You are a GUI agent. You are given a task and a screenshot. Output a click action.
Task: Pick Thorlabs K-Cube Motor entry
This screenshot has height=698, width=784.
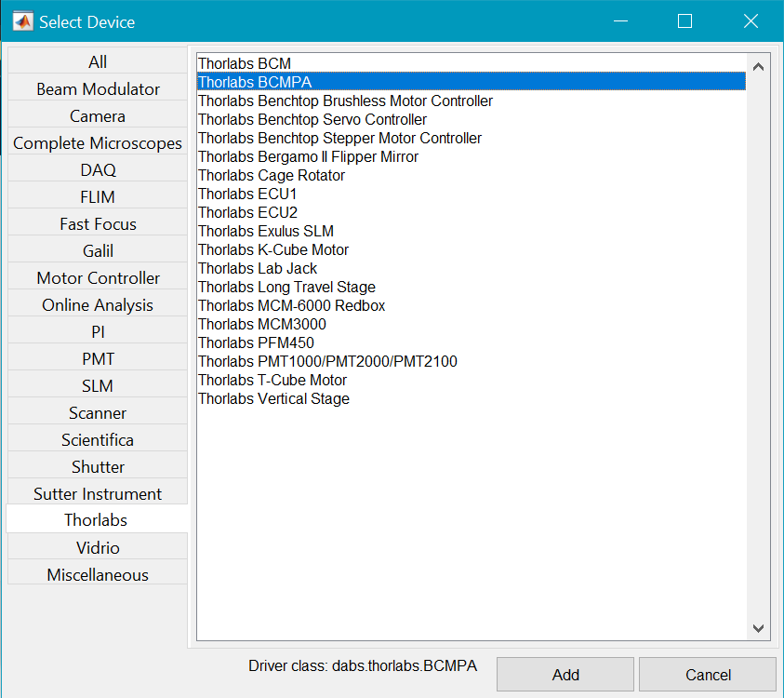point(273,249)
